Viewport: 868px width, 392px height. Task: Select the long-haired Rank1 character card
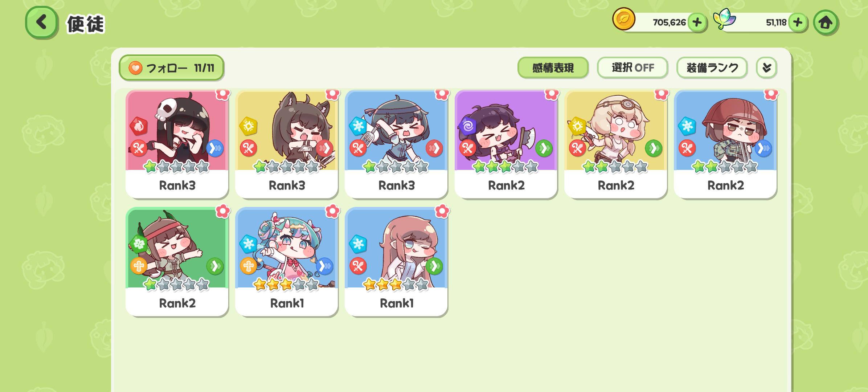[396, 262]
